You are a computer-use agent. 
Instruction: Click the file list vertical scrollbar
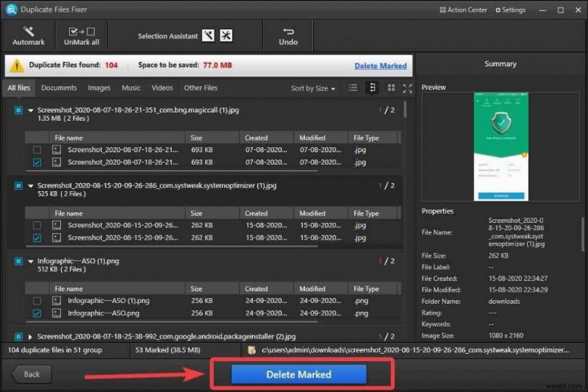click(405, 110)
